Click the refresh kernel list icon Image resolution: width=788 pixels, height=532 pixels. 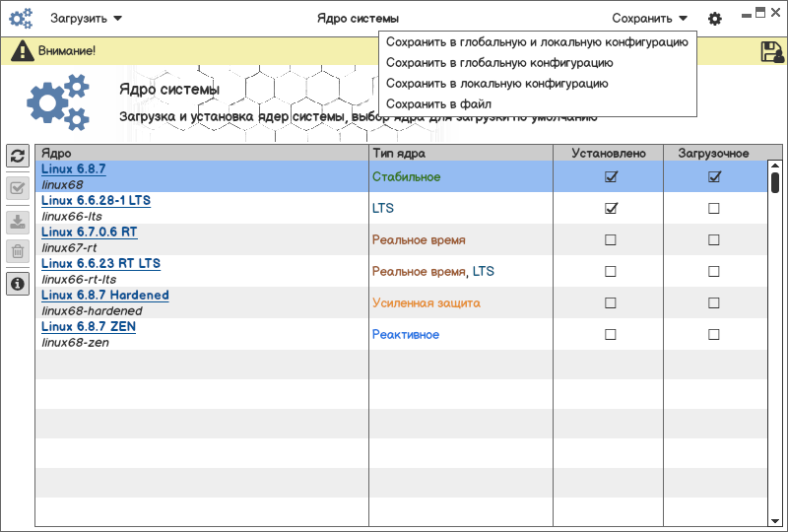coord(18,156)
